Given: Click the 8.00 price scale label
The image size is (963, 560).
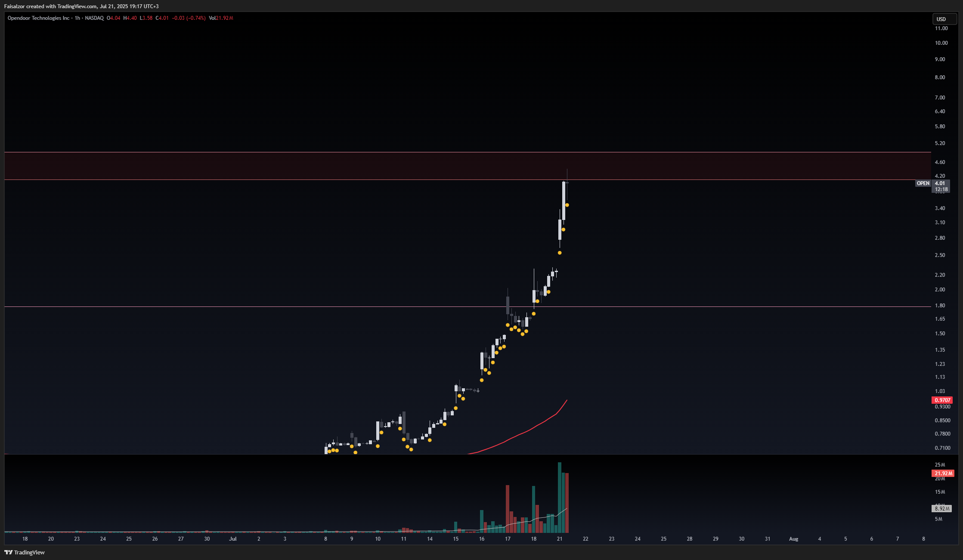Looking at the screenshot, I should [x=940, y=77].
